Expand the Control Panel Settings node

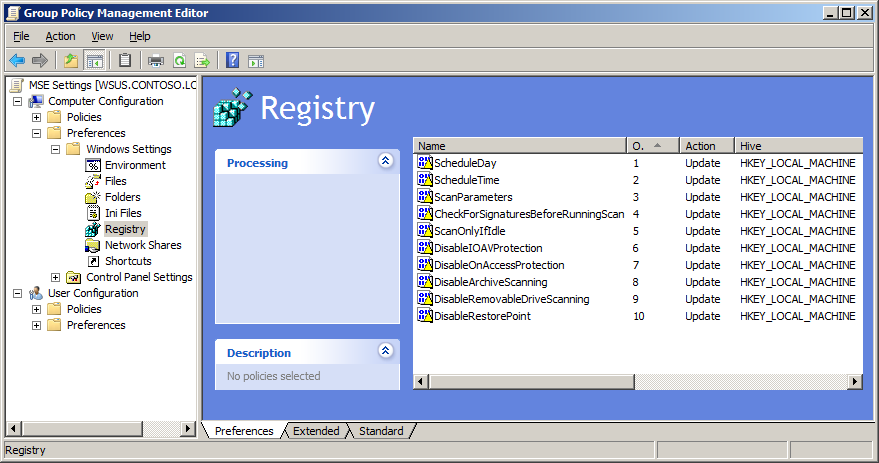56,277
